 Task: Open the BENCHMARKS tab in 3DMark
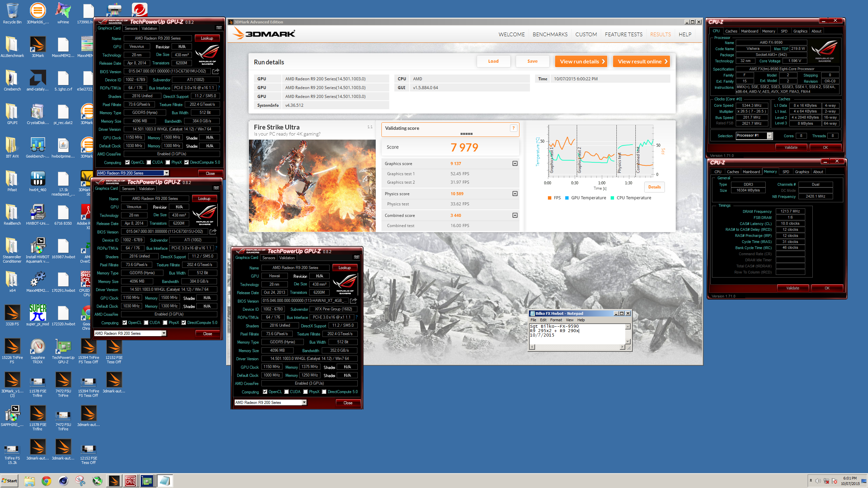(x=550, y=35)
